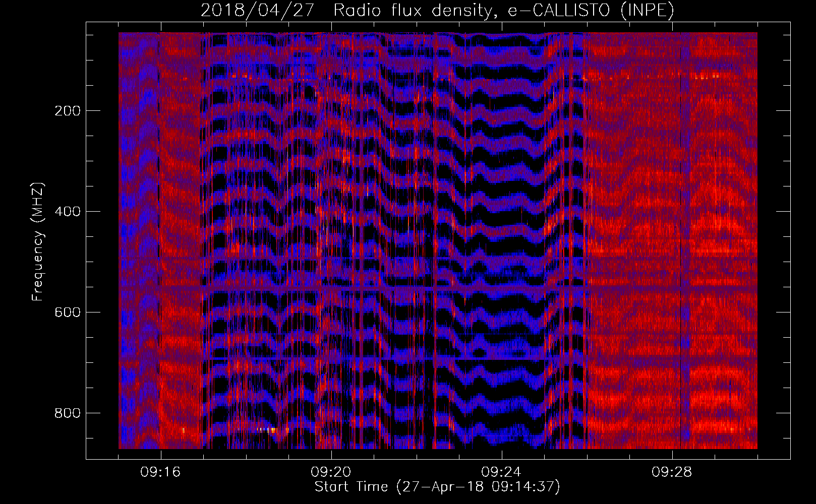Click the '400' frequency tick label
Image resolution: width=816 pixels, height=504 pixels.
pos(68,212)
